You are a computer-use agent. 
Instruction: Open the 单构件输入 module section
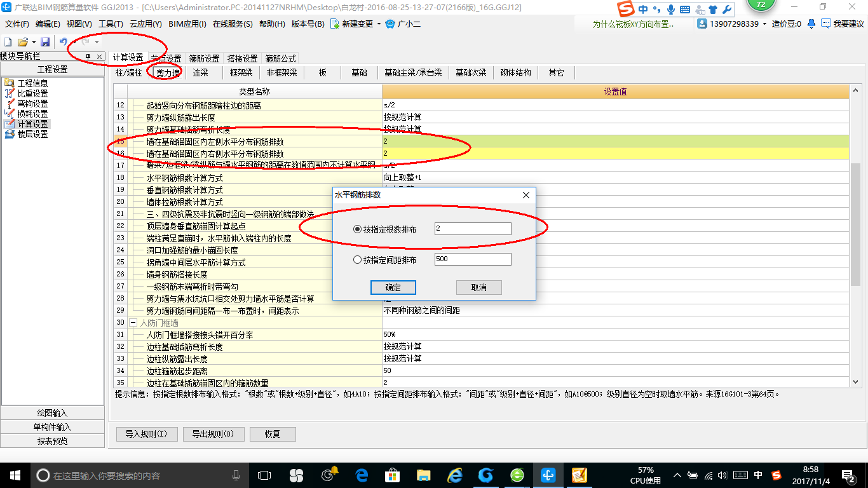[x=53, y=427]
